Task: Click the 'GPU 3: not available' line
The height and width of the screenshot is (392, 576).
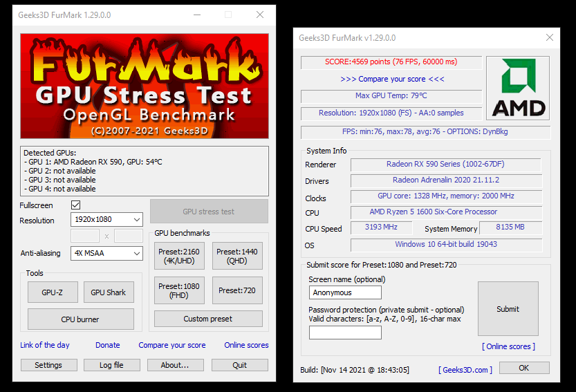Action: click(60, 180)
